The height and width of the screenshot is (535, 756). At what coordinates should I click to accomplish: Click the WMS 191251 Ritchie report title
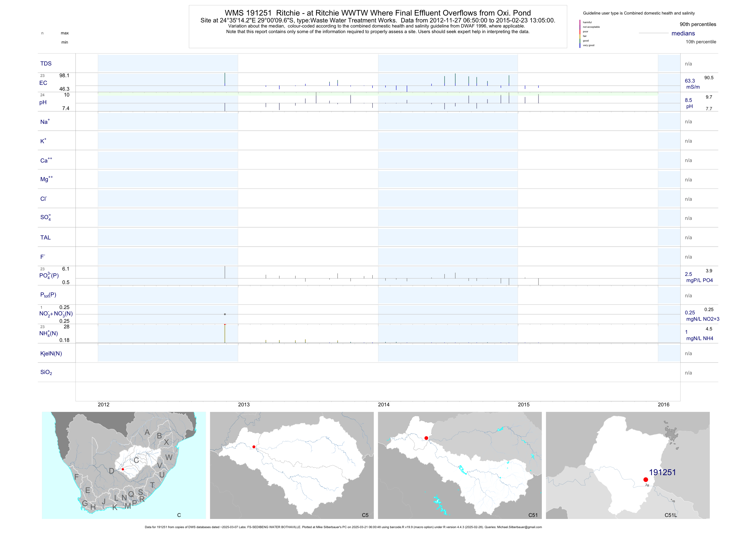click(378, 13)
